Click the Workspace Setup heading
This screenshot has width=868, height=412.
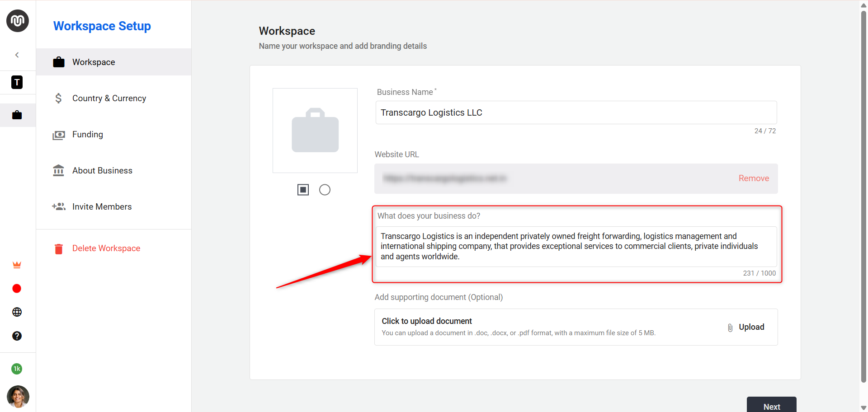(x=102, y=26)
